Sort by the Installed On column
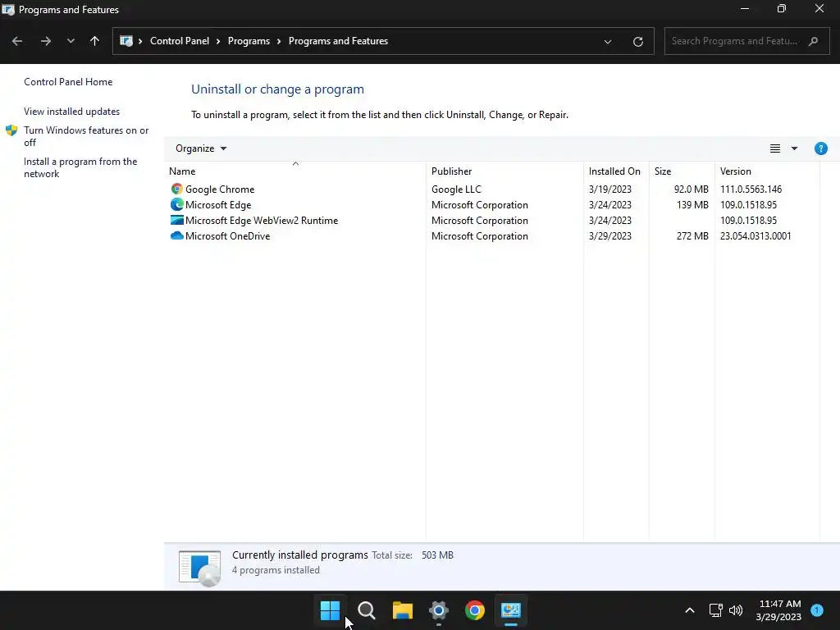Viewport: 840px width, 630px height. tap(614, 171)
